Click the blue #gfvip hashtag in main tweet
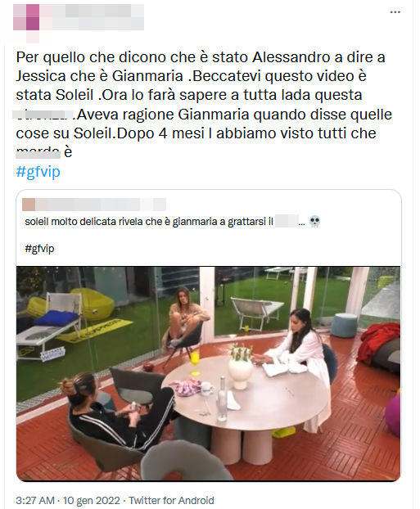The width and height of the screenshot is (420, 509). pos(38,171)
